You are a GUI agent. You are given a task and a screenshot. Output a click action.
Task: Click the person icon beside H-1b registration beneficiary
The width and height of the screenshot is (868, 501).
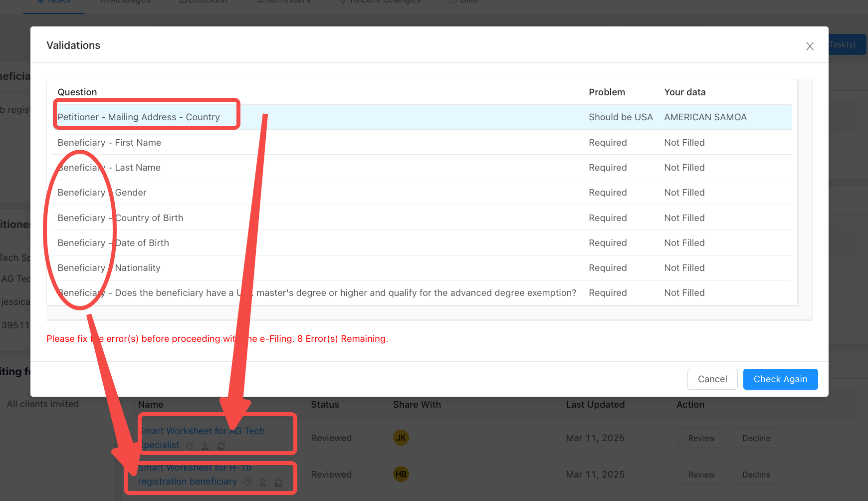(x=263, y=482)
